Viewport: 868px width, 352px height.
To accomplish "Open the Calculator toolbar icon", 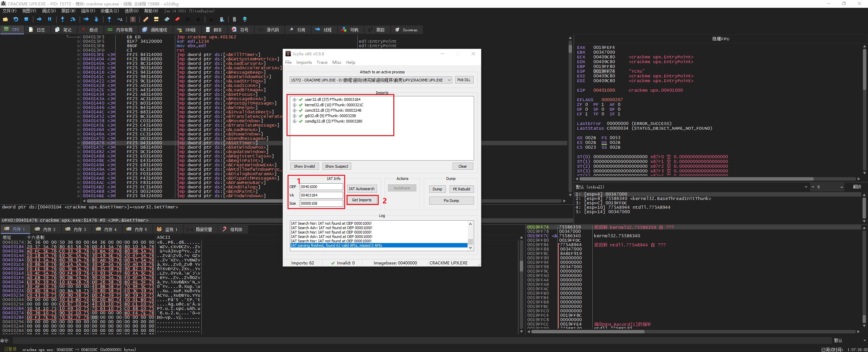I will pyautogui.click(x=234, y=19).
